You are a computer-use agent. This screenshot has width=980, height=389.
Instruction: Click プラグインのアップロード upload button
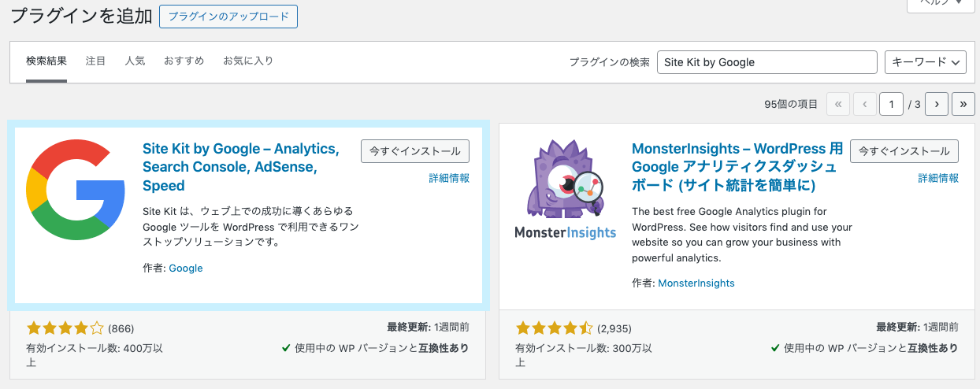pos(228,16)
